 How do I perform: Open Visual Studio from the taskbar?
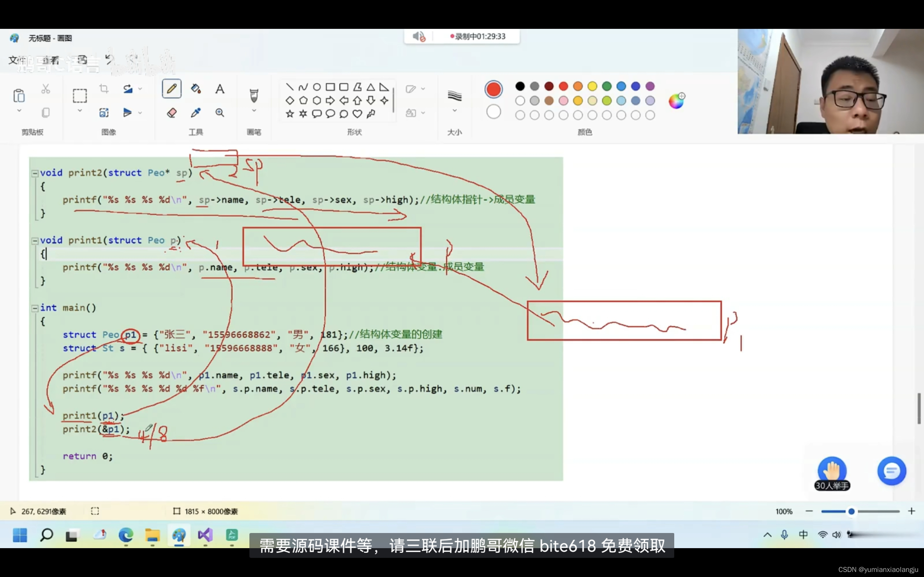[x=205, y=535]
